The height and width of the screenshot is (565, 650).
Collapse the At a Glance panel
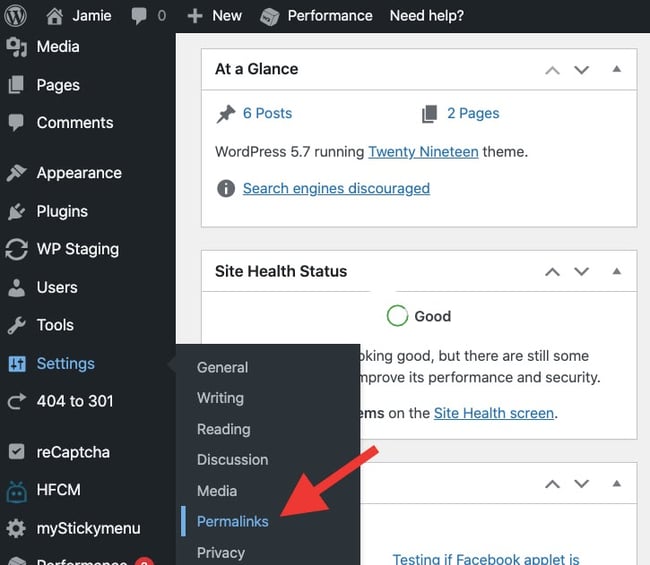617,70
